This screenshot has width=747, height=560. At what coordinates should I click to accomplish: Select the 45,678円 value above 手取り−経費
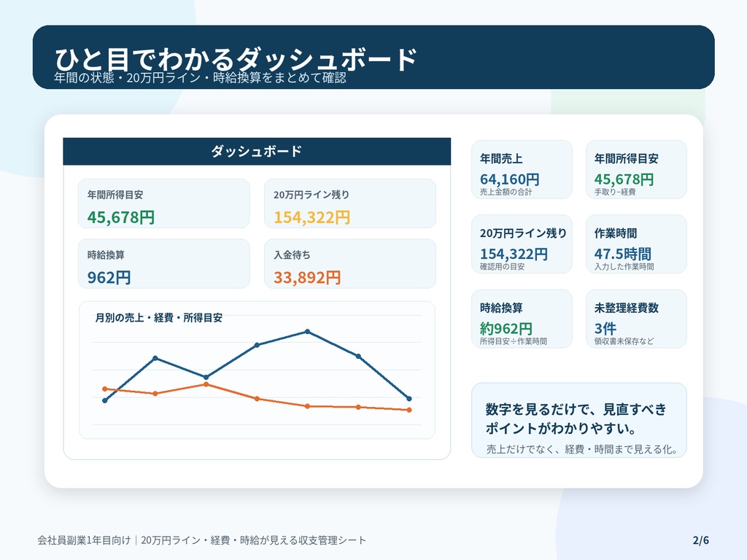(624, 179)
